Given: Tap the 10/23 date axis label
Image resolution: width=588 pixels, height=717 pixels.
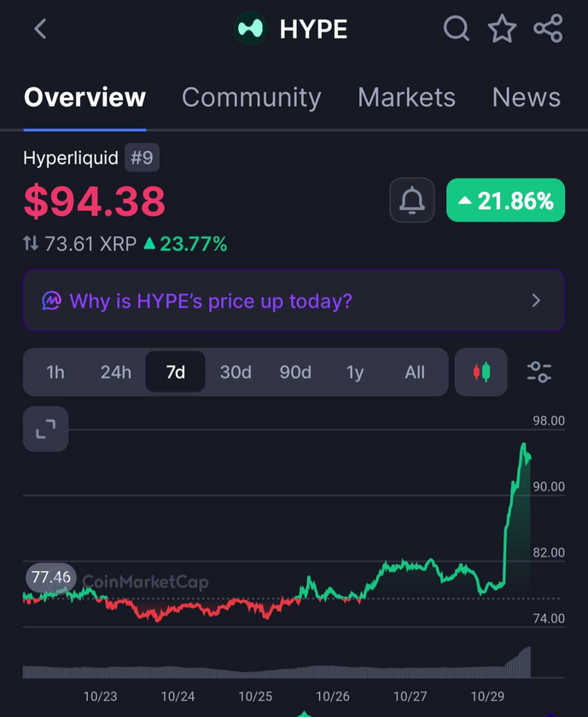Looking at the screenshot, I should coord(100,697).
